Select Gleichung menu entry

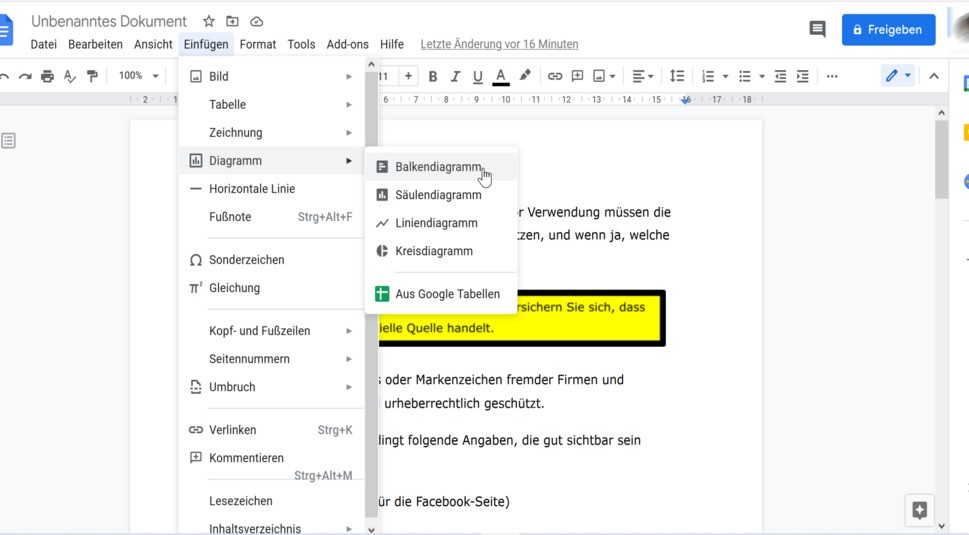pos(271,288)
